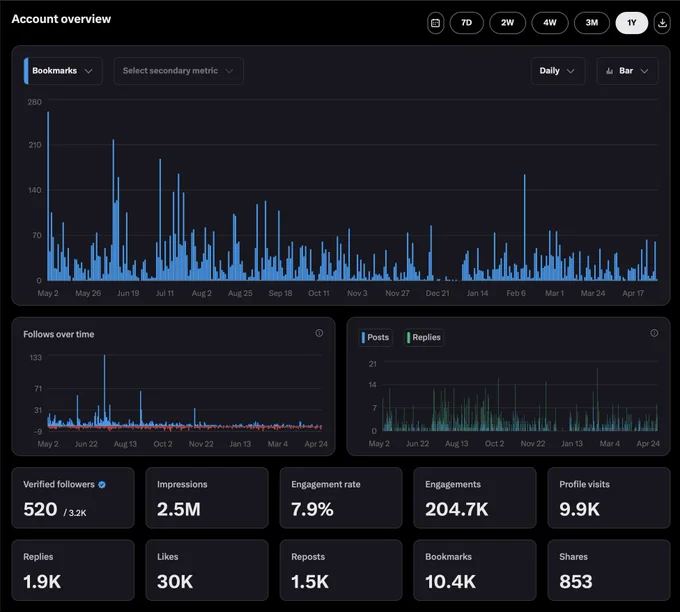Viewport: 680px width, 612px height.
Task: Expand the Bar chart type chevron
Action: point(644,71)
